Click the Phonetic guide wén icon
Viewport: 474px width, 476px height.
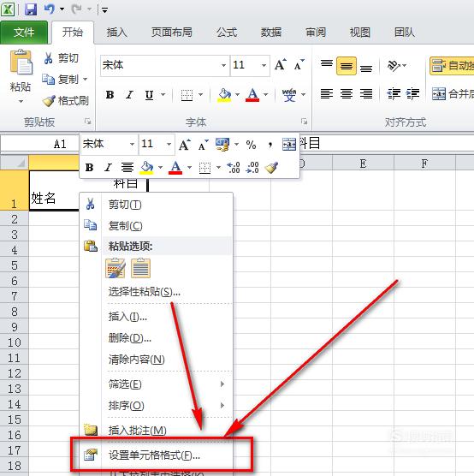[x=289, y=95]
